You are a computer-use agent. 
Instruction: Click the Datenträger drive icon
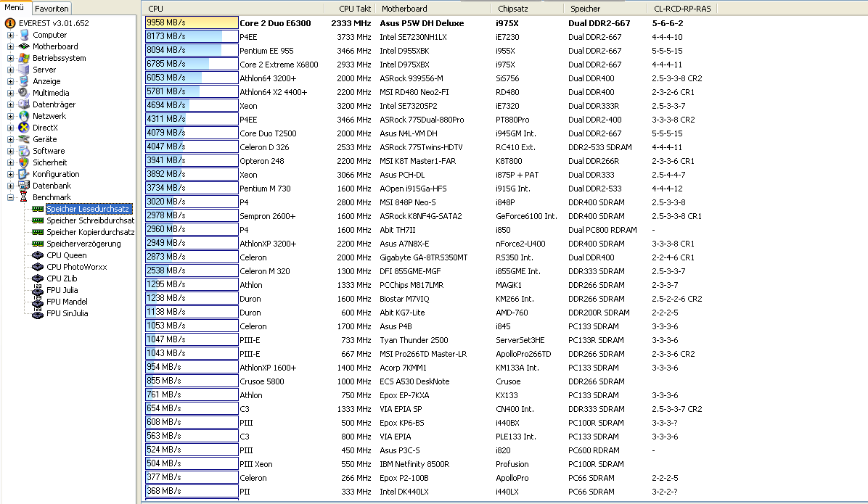coord(24,104)
